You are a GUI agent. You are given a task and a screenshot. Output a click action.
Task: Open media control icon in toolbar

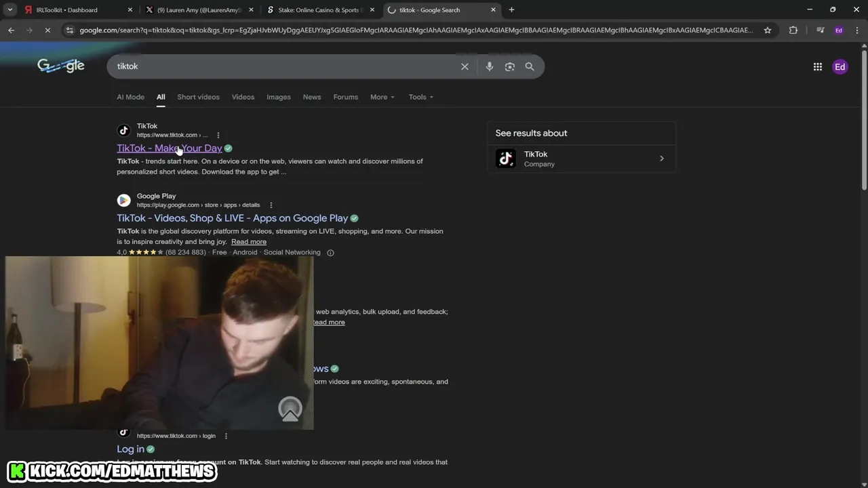[821, 30]
